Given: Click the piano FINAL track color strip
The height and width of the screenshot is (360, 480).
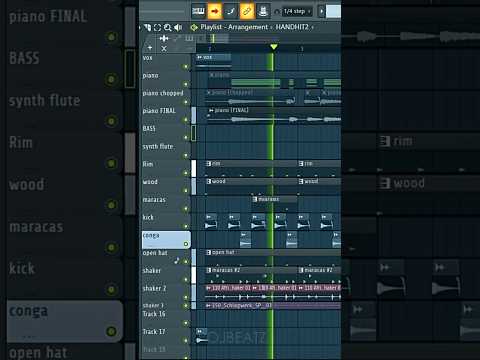Looking at the screenshot, I should point(194,115).
